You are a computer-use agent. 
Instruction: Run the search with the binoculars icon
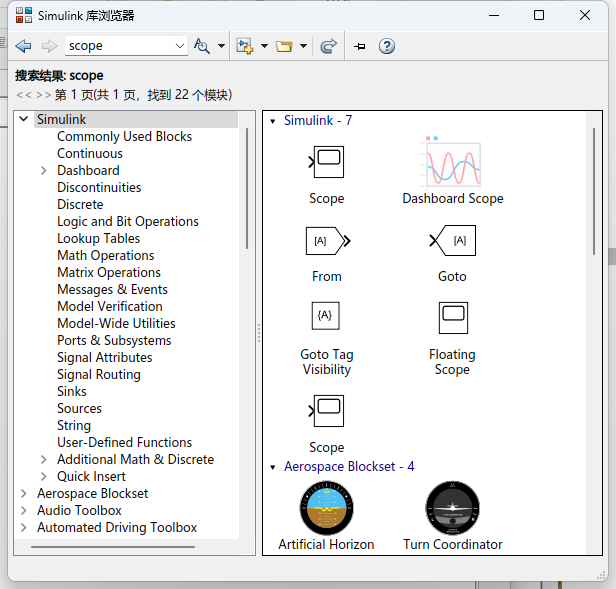[x=202, y=46]
